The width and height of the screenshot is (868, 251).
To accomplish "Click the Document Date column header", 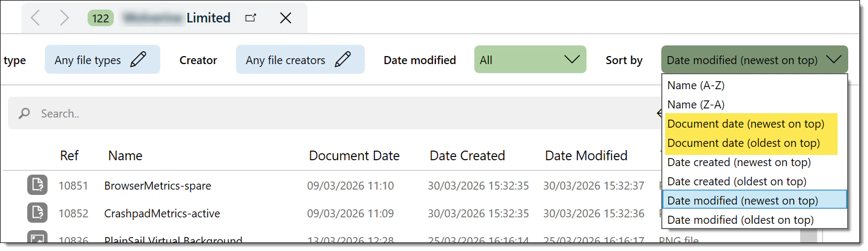I will click(354, 155).
